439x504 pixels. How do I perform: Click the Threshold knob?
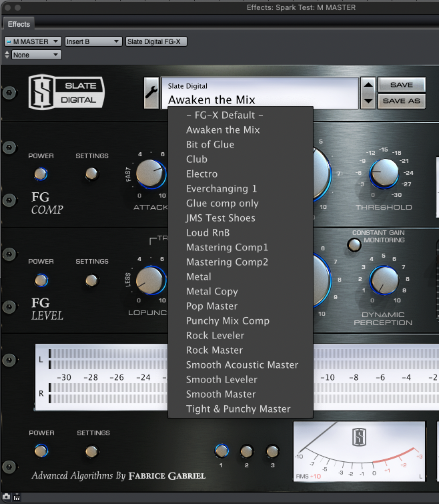coord(384,174)
